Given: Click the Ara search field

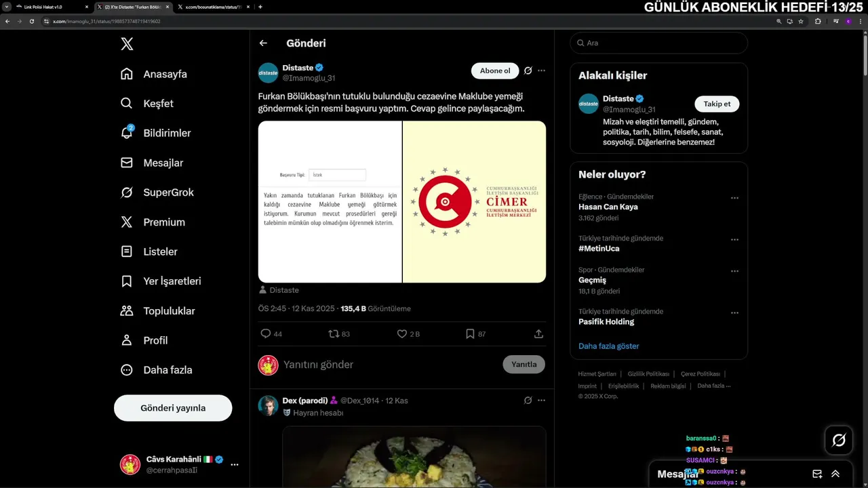Looking at the screenshot, I should (x=658, y=43).
